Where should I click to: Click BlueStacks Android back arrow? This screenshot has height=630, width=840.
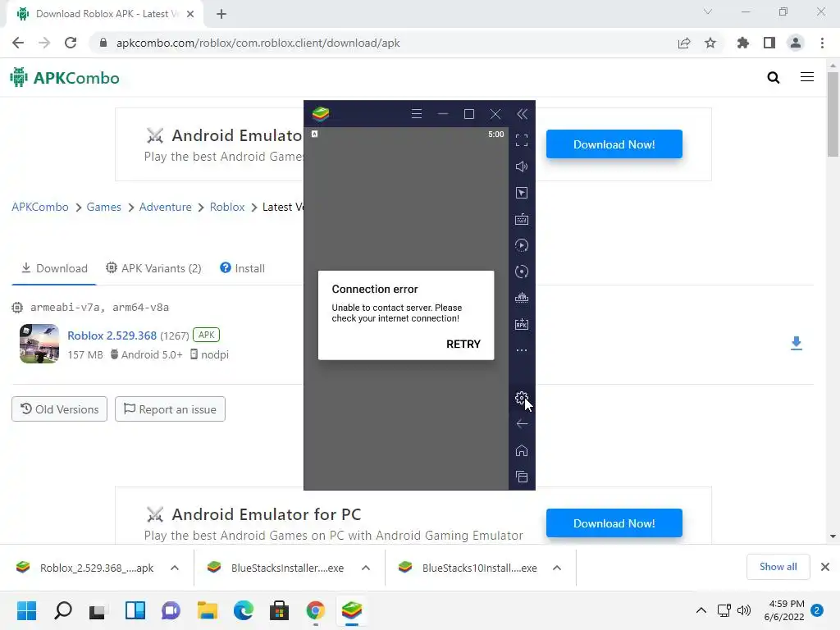point(521,424)
